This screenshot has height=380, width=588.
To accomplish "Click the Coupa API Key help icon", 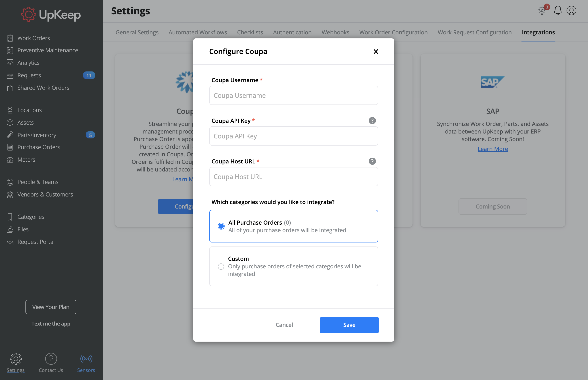I will pos(372,121).
